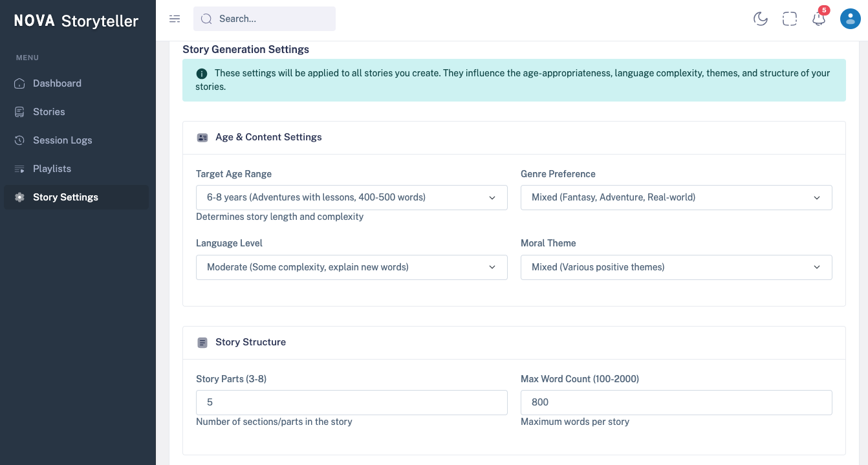Enter fullscreen mode icon
The image size is (868, 465).
point(790,19)
